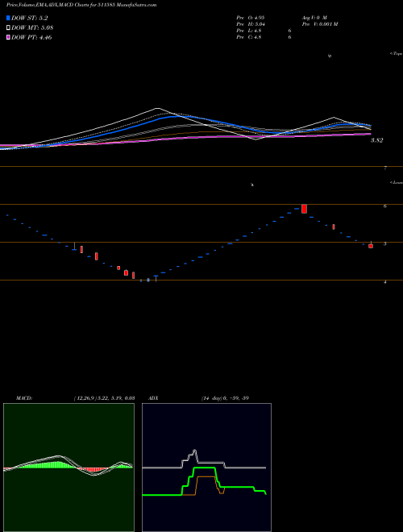Click the orange line plateau in the ADX chart
This screenshot has height=532, width=403.
point(206,476)
